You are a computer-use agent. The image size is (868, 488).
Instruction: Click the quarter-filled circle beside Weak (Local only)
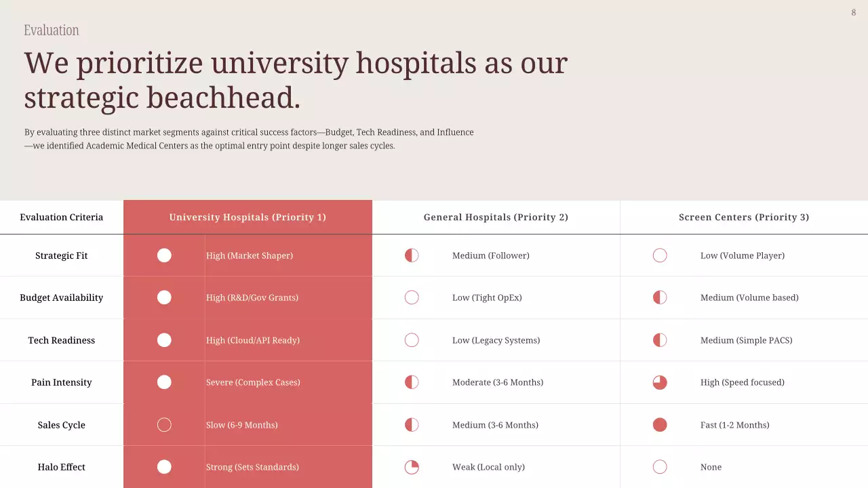412,467
